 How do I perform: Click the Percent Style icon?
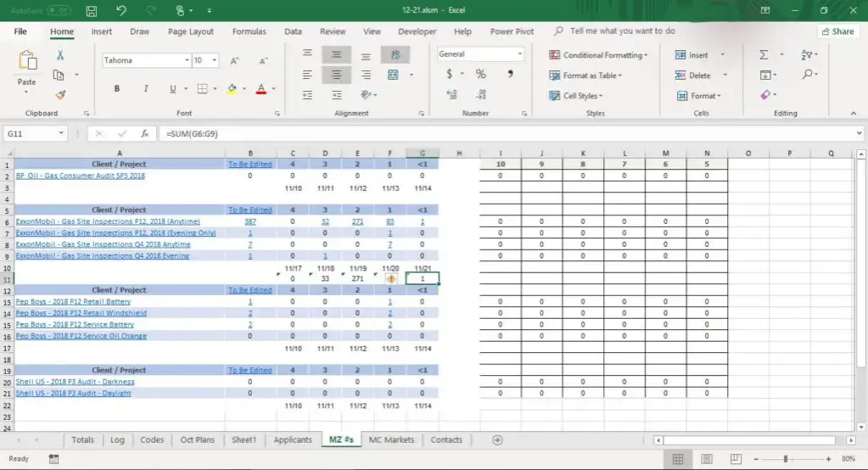[x=480, y=75]
